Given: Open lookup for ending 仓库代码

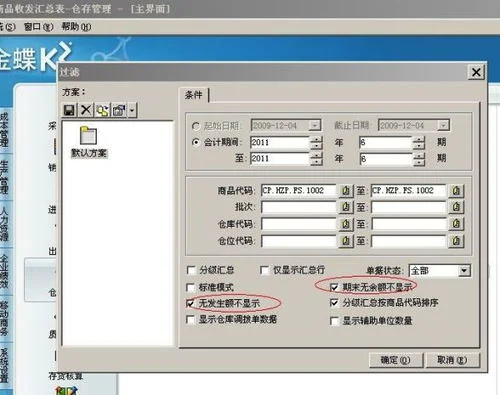Looking at the screenshot, I should click(x=456, y=224).
